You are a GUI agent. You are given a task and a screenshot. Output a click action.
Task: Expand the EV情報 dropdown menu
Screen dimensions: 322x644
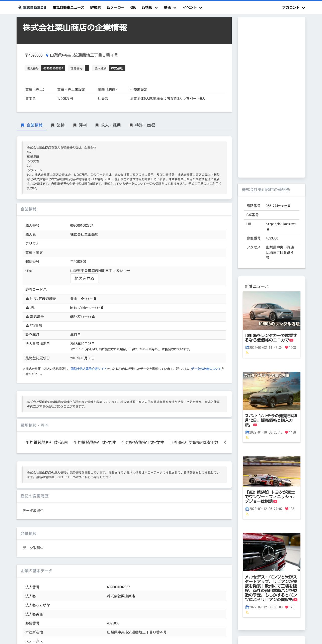[149, 8]
